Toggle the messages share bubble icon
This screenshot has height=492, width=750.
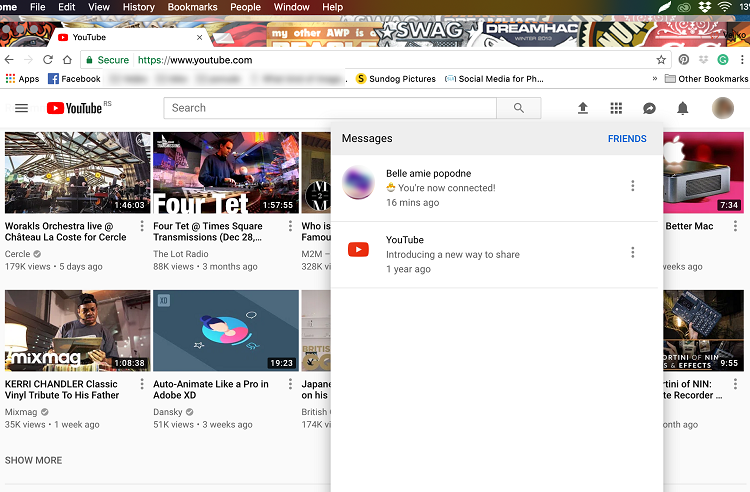(649, 109)
